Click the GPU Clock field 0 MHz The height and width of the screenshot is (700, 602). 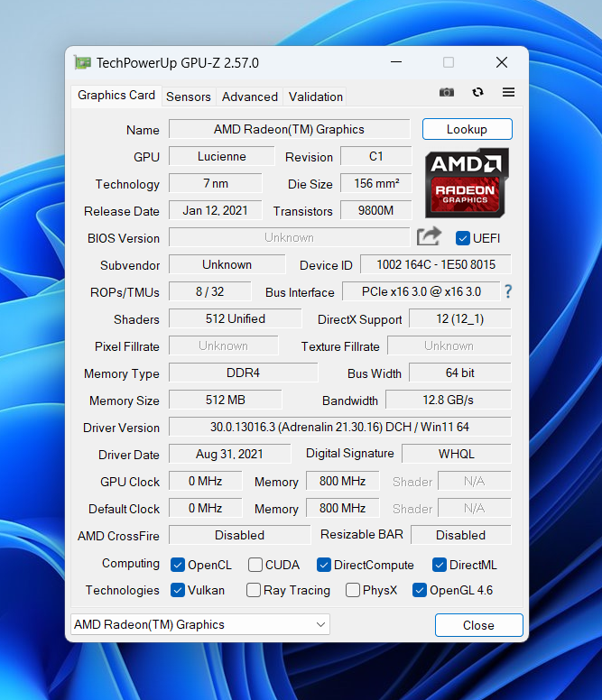click(206, 482)
